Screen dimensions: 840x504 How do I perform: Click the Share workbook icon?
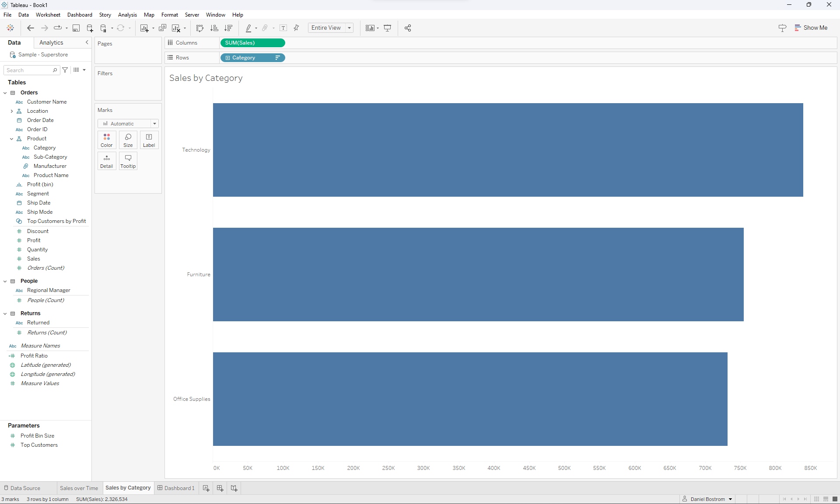click(408, 28)
